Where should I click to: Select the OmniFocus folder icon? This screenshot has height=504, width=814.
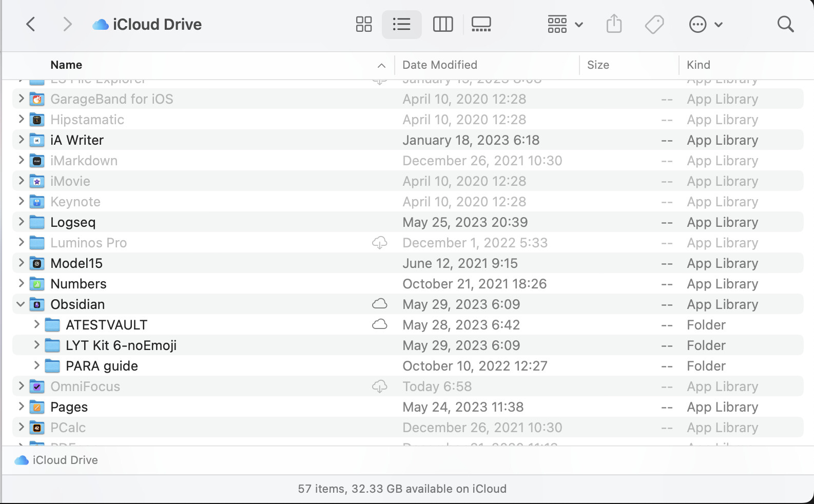(37, 386)
